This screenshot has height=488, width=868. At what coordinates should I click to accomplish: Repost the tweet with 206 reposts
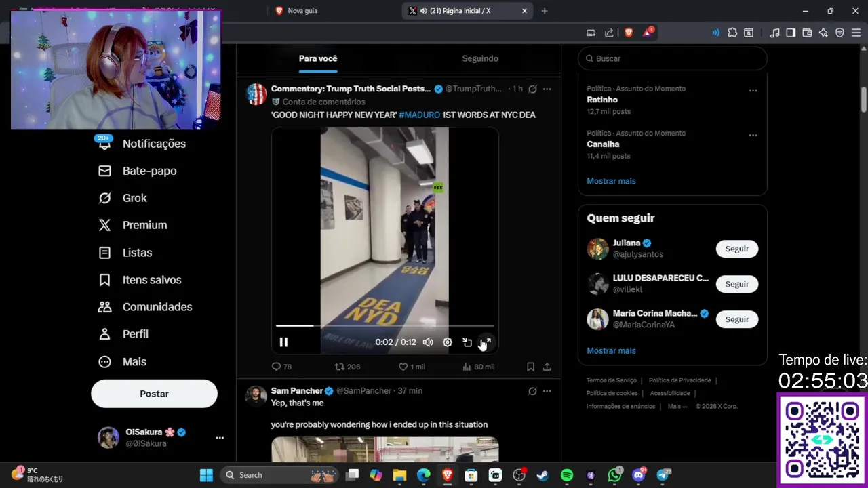tap(347, 367)
